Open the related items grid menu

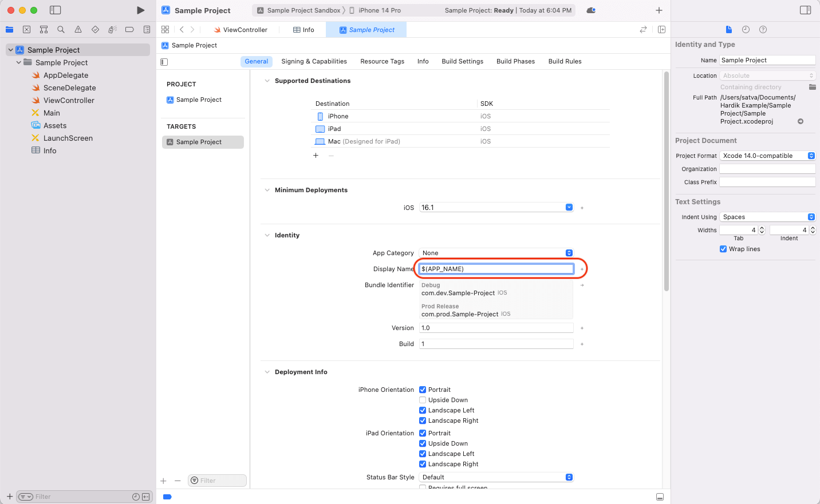165,30
